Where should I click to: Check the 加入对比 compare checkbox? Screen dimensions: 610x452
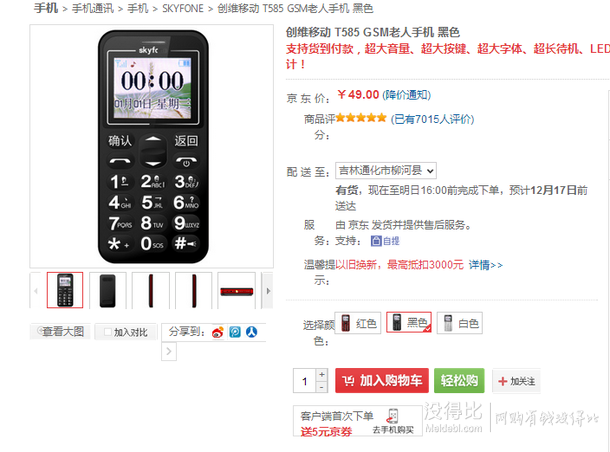(x=108, y=332)
